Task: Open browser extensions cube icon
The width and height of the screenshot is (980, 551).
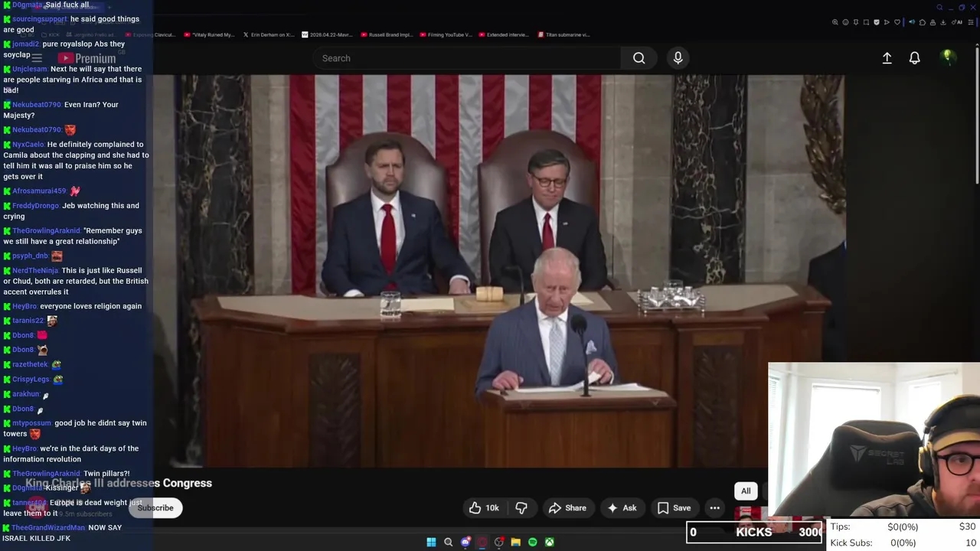Action: (x=923, y=22)
